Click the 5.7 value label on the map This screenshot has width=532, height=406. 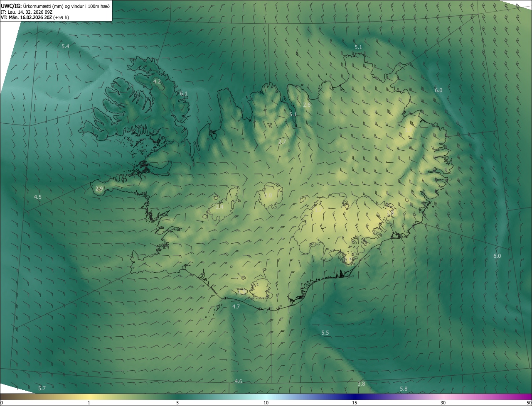pyautogui.click(x=42, y=388)
